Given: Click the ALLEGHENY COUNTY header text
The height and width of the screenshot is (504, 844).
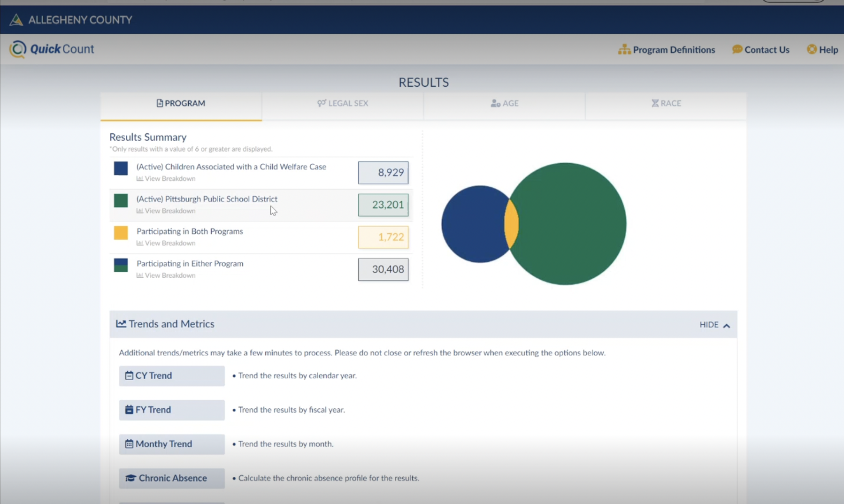Looking at the screenshot, I should [x=80, y=20].
